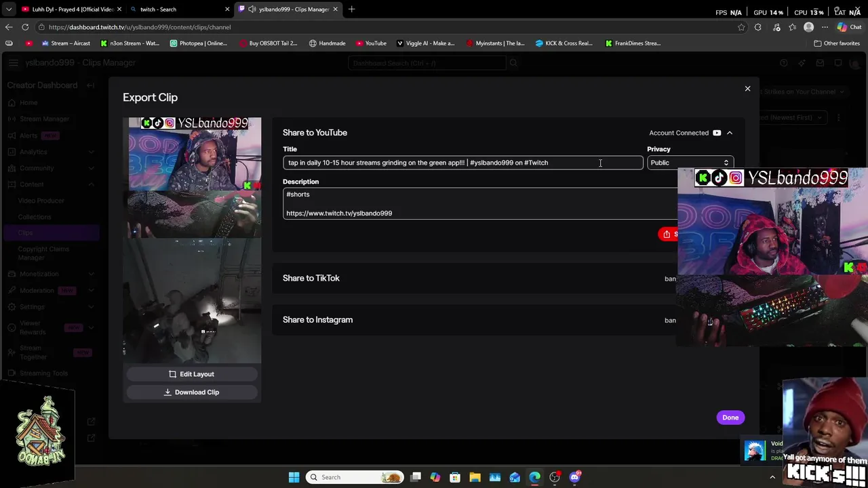Click the purple Done button
The width and height of the screenshot is (868, 488).
[730, 418]
